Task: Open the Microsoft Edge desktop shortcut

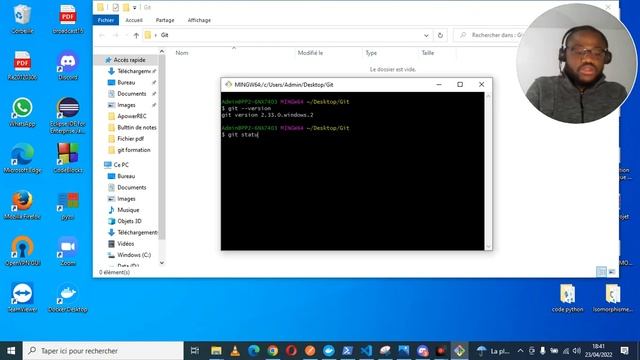Action: [22, 158]
